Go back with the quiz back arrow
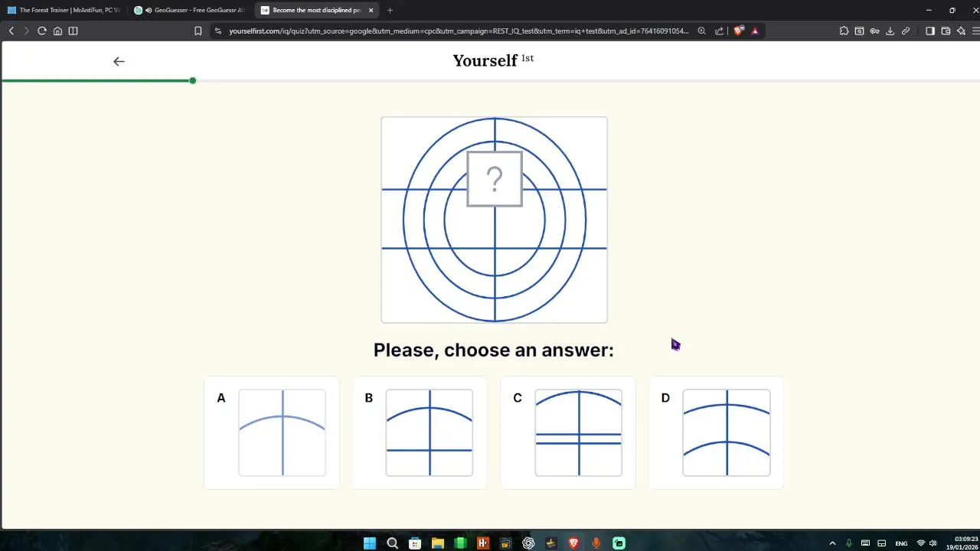 119,61
